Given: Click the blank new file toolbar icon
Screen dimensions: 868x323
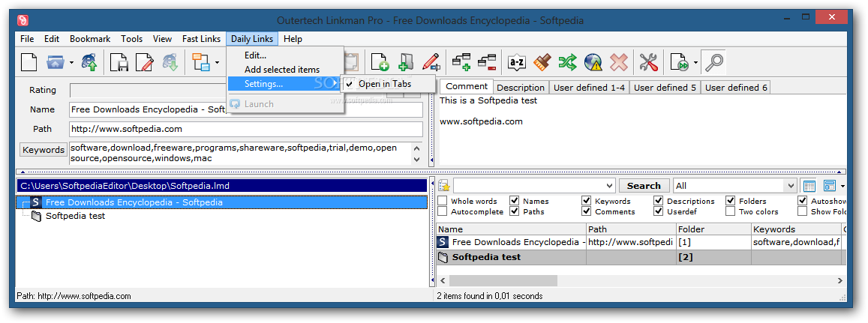Looking at the screenshot, I should 29,62.
